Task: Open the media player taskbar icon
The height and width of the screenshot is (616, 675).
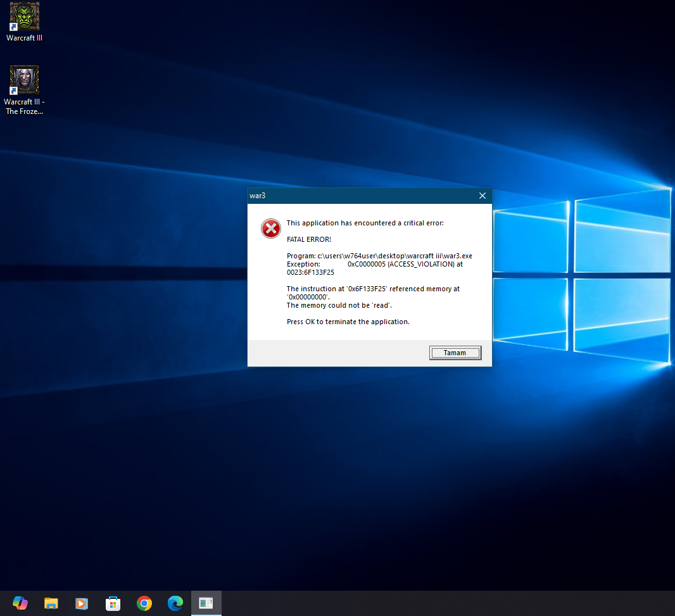Action: 82,603
